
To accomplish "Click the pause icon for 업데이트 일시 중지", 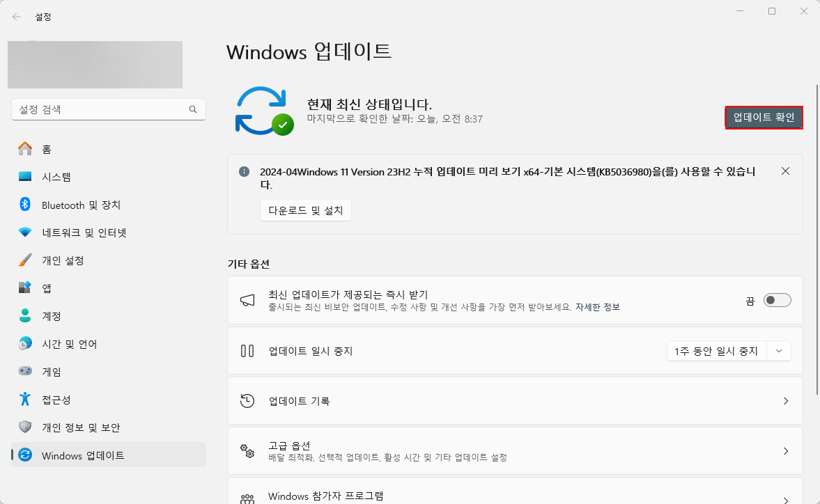I will click(x=247, y=350).
